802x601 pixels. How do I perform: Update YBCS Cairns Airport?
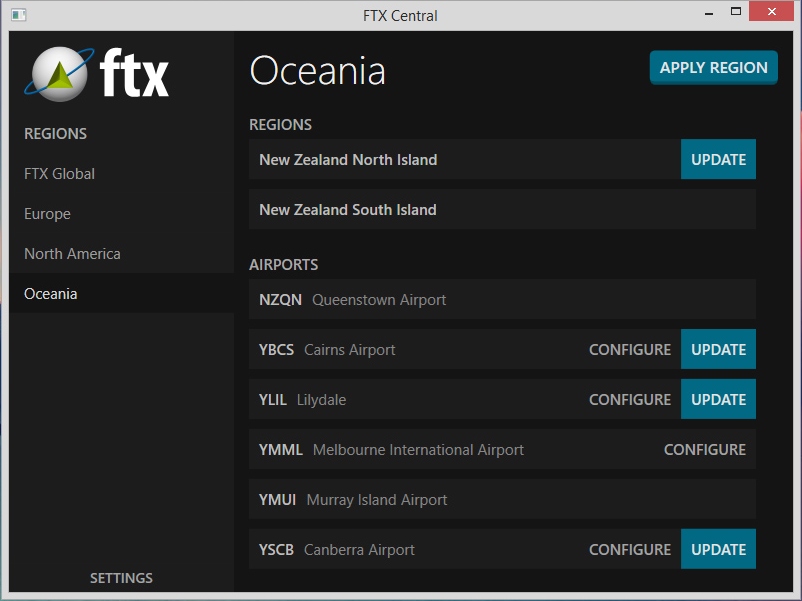(718, 349)
